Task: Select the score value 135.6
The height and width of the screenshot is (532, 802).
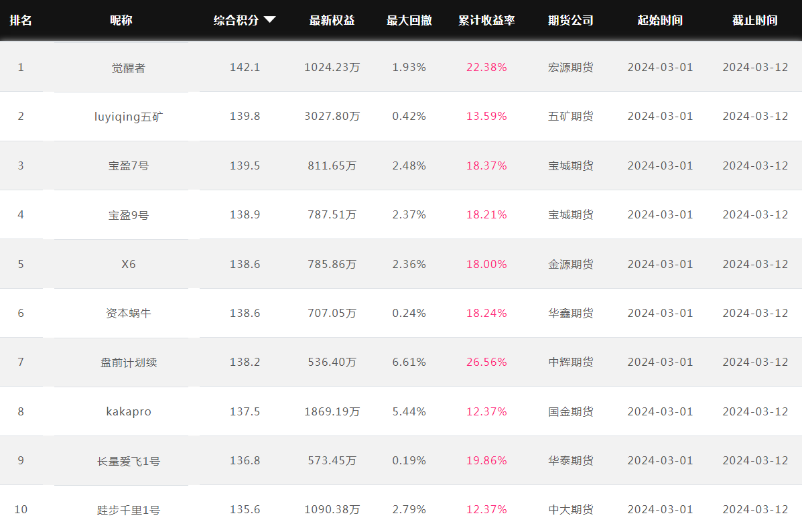Action: pos(245,509)
